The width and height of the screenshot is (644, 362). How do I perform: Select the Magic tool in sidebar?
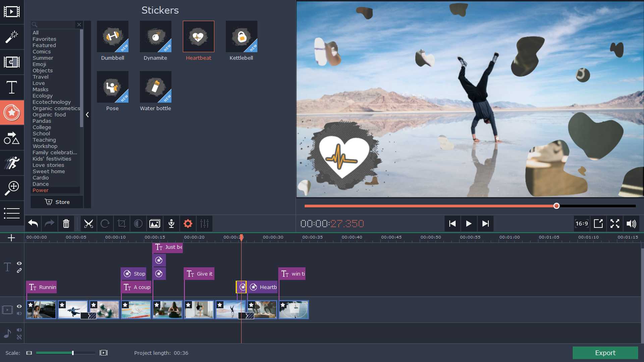(12, 37)
